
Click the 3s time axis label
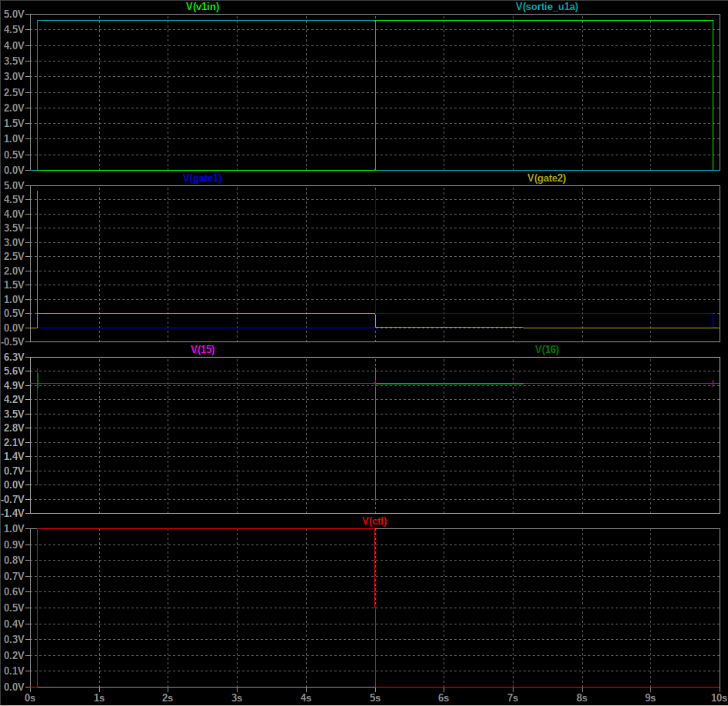[x=237, y=698]
